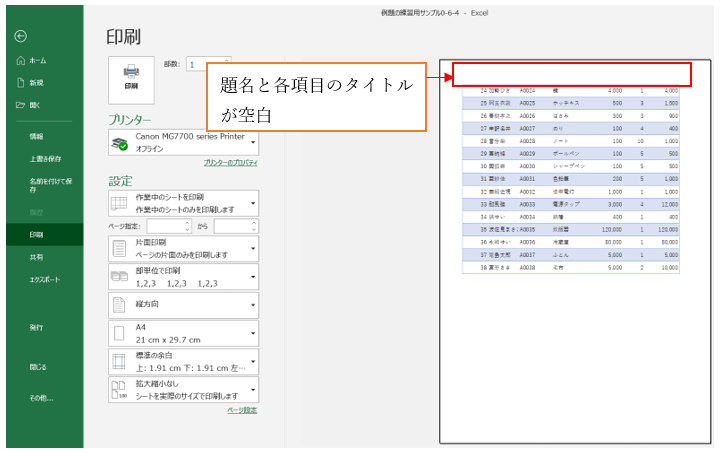Screen dimensions: 727x452
Task: Click the 縦方向 orientation page icon
Action: click(120, 303)
